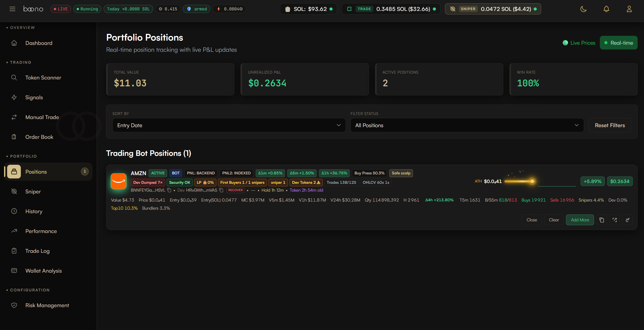644x330 pixels.
Task: Click the Dev Dumped 7× warning badge
Action: tap(148, 183)
